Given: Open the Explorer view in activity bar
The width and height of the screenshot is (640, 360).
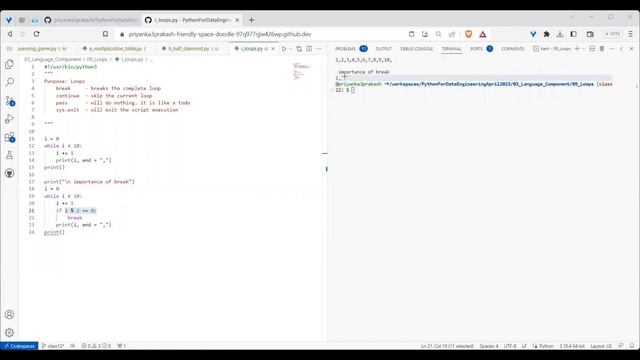Looking at the screenshot, I should [x=9, y=64].
